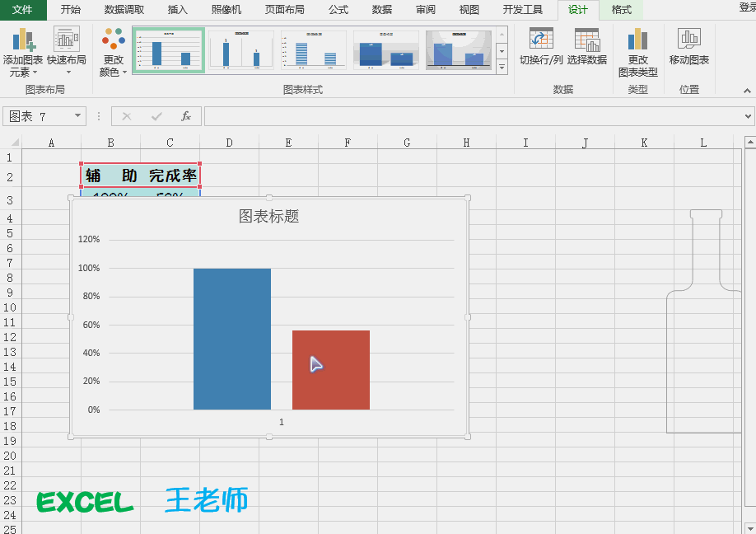The image size is (756, 534).
Task: Click the 登录 sign-in link
Action: pyautogui.click(x=747, y=7)
